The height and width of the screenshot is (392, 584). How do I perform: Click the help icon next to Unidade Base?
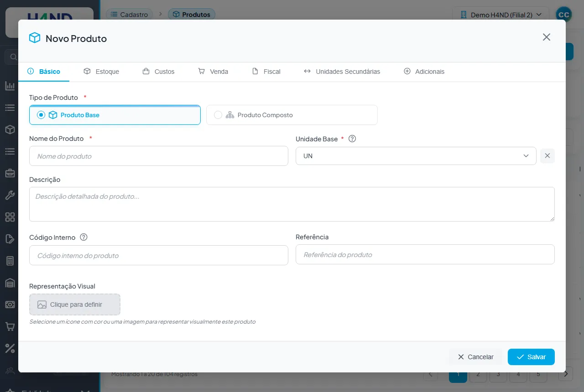pos(352,139)
